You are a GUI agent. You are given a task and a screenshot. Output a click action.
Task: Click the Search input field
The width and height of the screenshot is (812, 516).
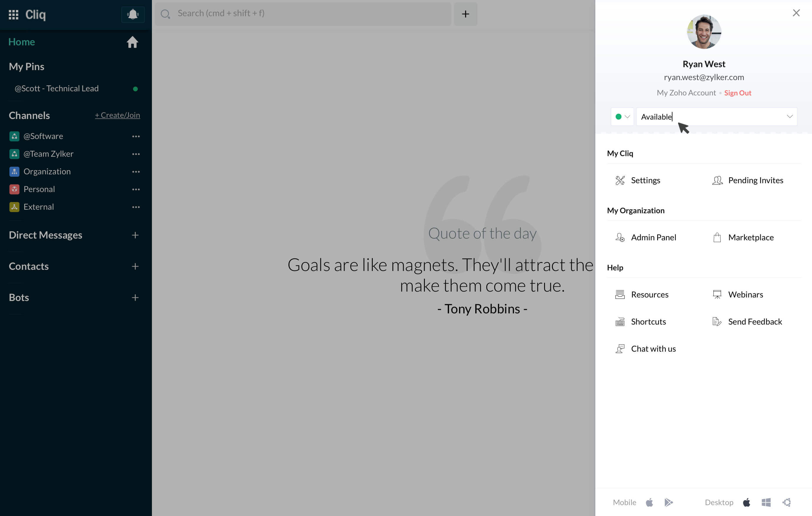pos(304,14)
